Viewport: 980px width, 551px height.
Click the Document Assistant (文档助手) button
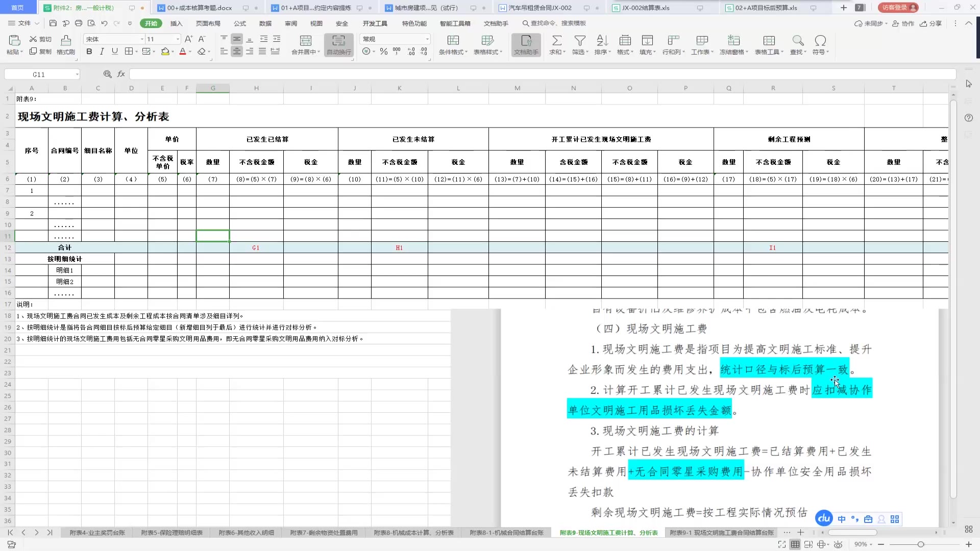point(526,45)
